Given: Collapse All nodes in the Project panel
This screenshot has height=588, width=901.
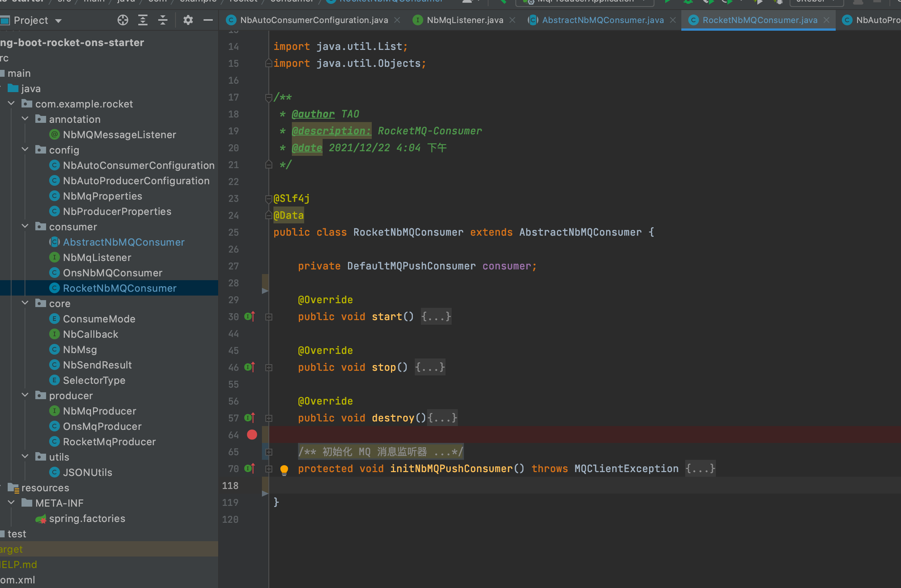Looking at the screenshot, I should click(163, 20).
